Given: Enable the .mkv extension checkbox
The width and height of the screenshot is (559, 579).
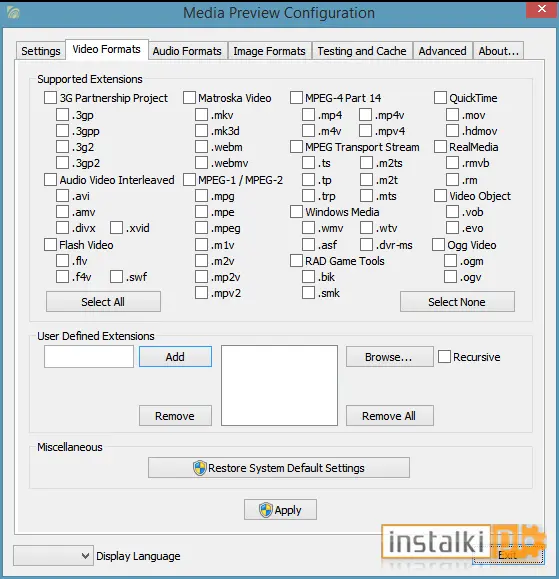Looking at the screenshot, I should [201, 114].
